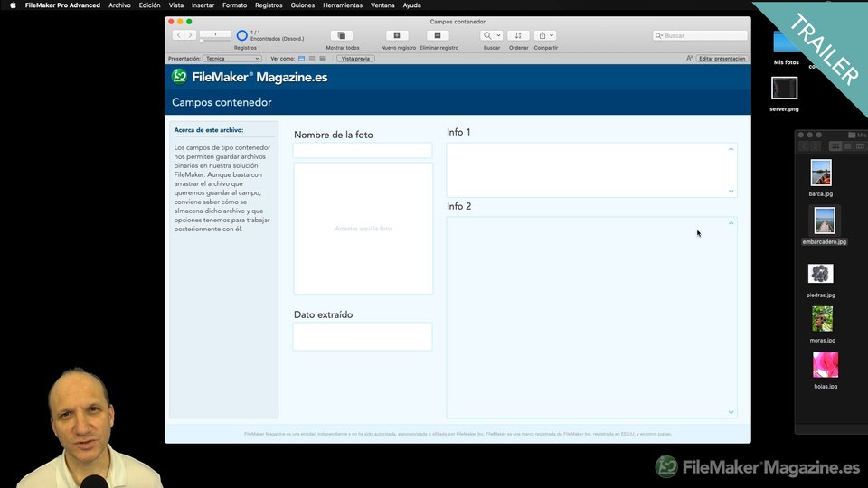Open the Herramientas menu

coord(343,5)
